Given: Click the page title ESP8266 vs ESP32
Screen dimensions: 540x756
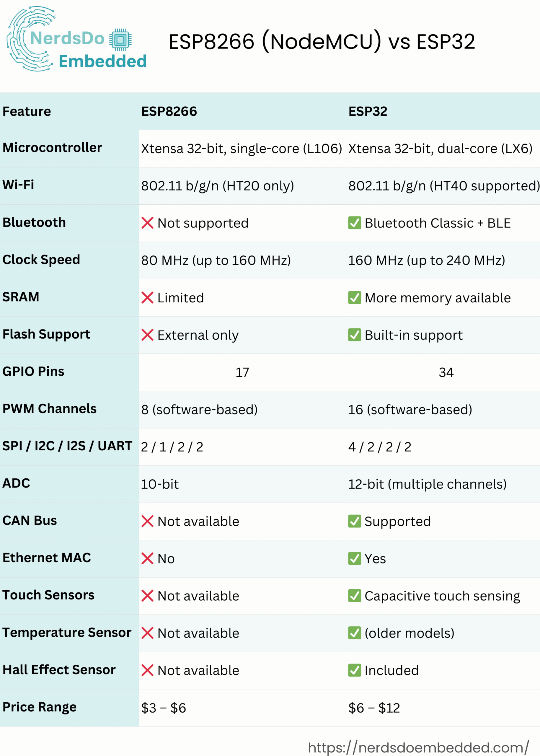Looking at the screenshot, I should (x=322, y=42).
